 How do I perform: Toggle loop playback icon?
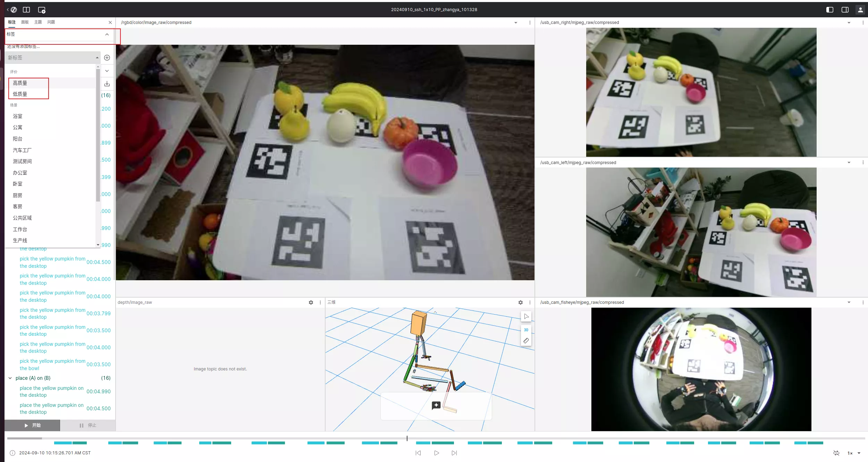pyautogui.click(x=836, y=453)
